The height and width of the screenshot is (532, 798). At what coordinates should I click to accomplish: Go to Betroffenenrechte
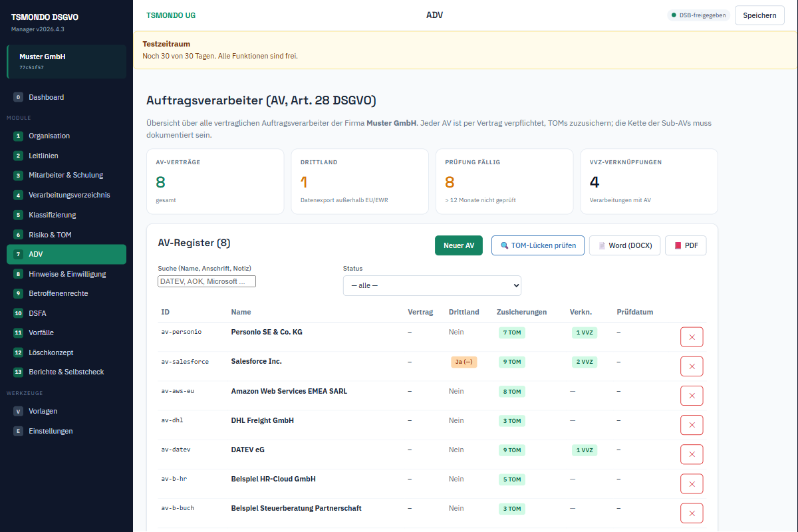[66, 293]
